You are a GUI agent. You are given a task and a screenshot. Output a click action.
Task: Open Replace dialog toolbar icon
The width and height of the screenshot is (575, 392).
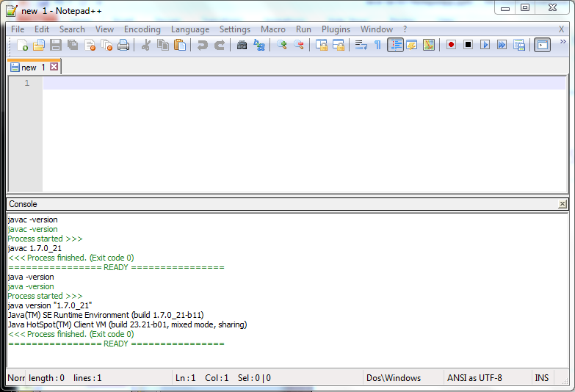click(x=259, y=45)
